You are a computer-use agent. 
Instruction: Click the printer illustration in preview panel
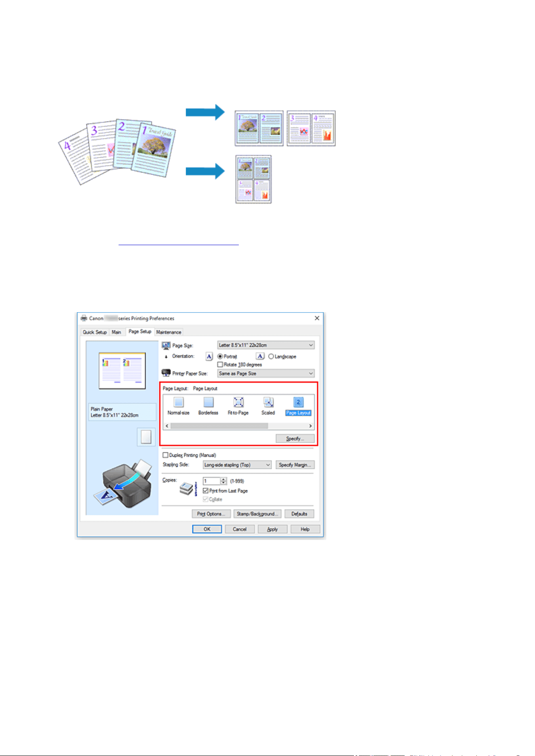point(123,483)
